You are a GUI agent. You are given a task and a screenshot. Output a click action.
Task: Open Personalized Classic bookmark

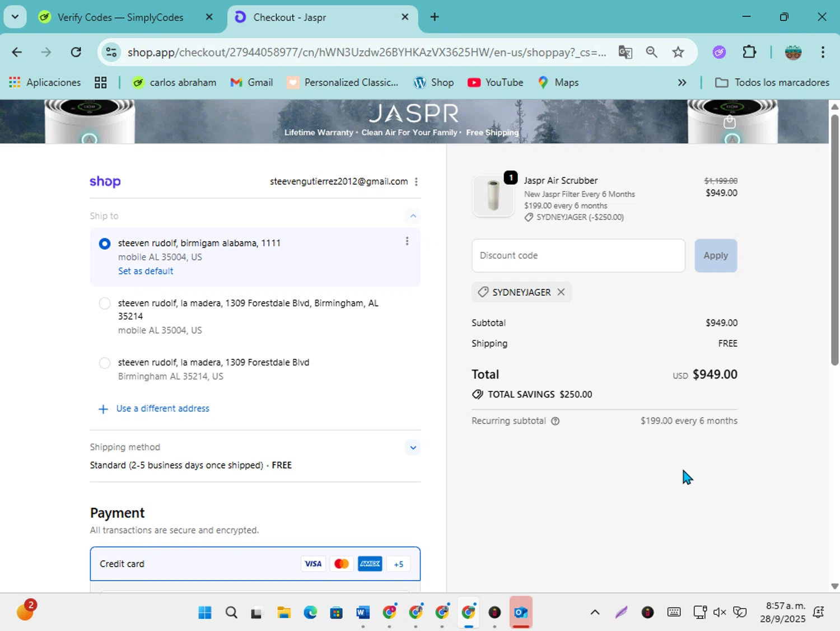coord(343,82)
